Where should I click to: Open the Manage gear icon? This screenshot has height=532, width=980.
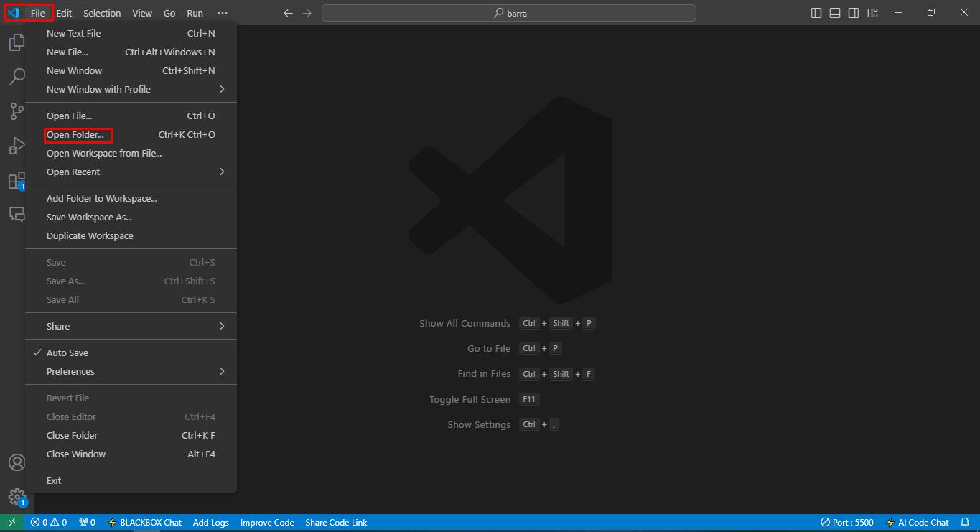pos(17,497)
